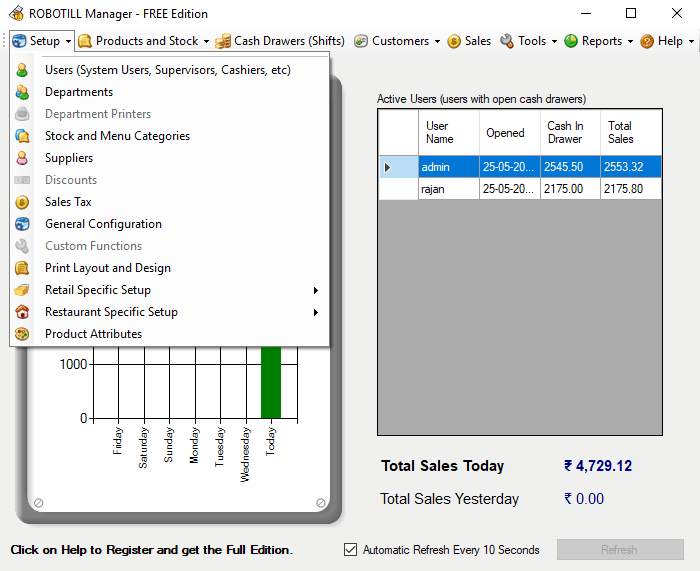Viewport: 700px width, 571px height.
Task: Click the User Name column header
Action: coord(449,133)
